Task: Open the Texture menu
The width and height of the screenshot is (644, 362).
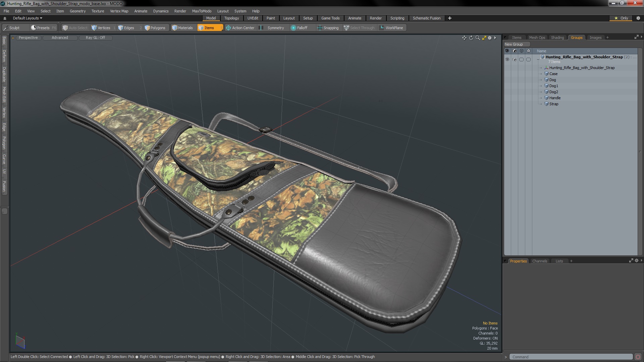Action: tap(98, 11)
